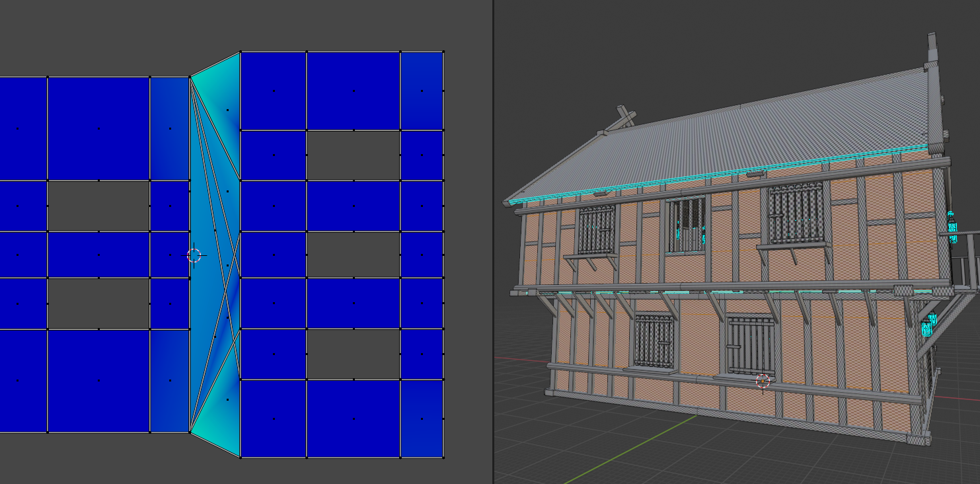Select the ground-floor right shuttered window

coord(750,346)
